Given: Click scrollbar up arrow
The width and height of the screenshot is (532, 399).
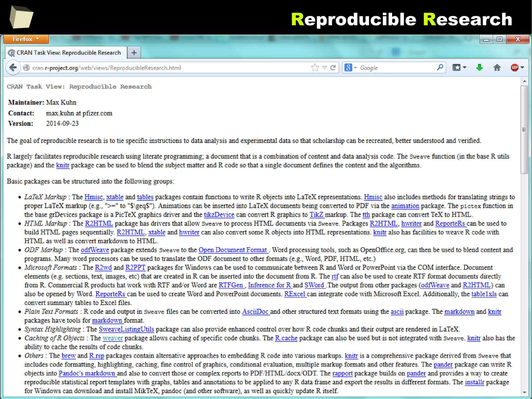Looking at the screenshot, I should (524, 81).
